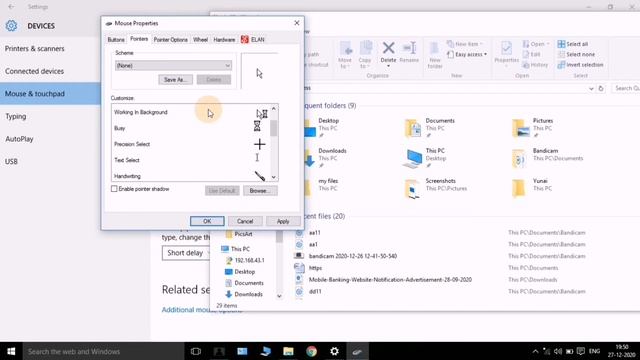Open the Hardware tab
This screenshot has height=360, width=640.
pos(224,40)
